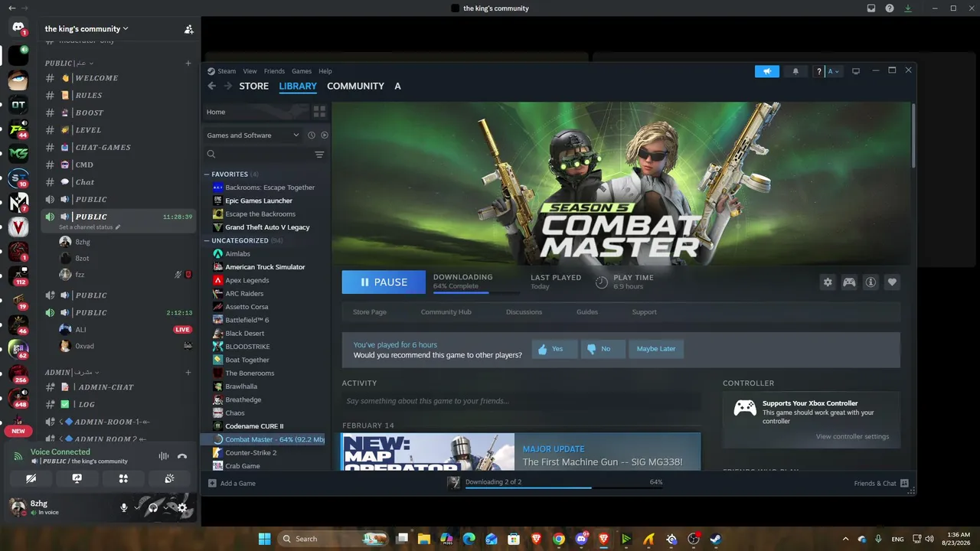Disconnect from Discord voice channel
980x551 pixels.
[182, 456]
